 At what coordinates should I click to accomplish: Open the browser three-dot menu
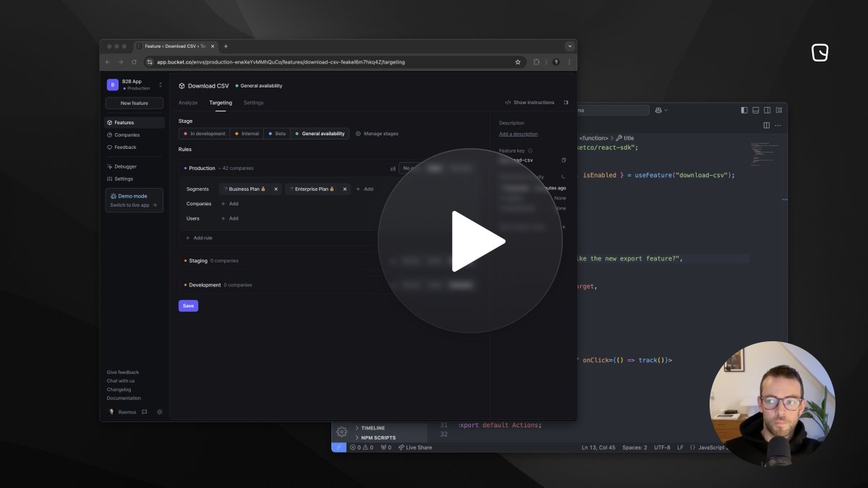[x=569, y=62]
